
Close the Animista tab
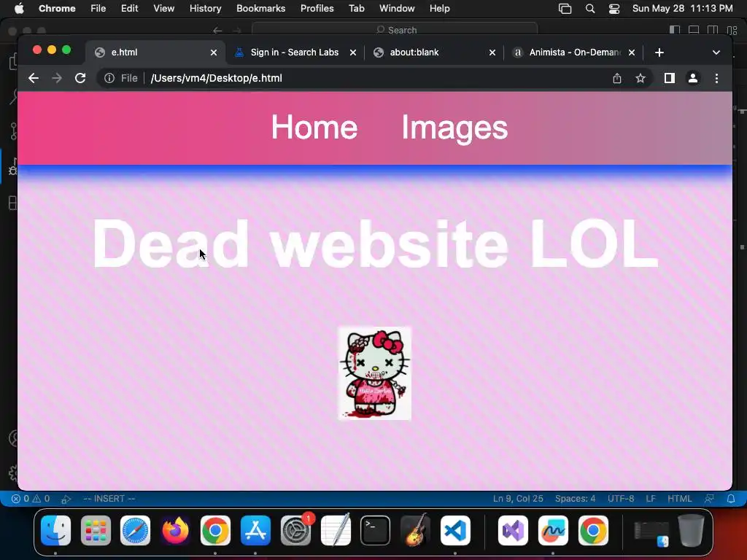[632, 52]
